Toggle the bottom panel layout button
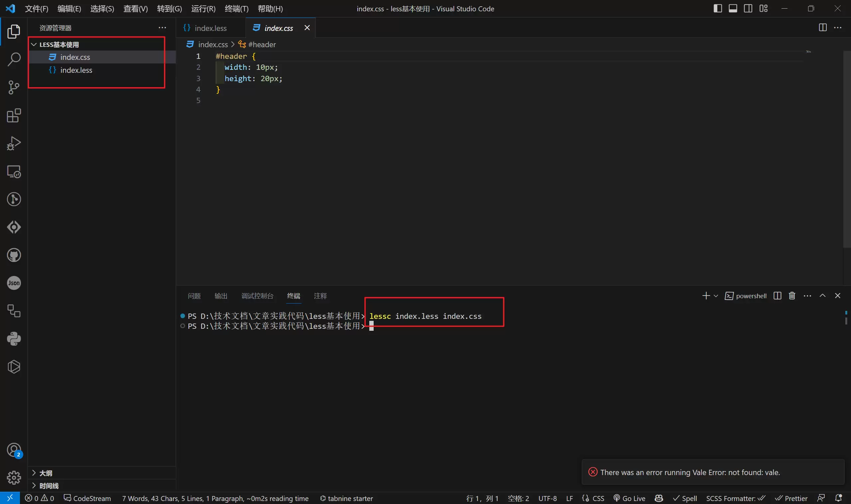Screen dimensions: 851x504 pos(733,9)
